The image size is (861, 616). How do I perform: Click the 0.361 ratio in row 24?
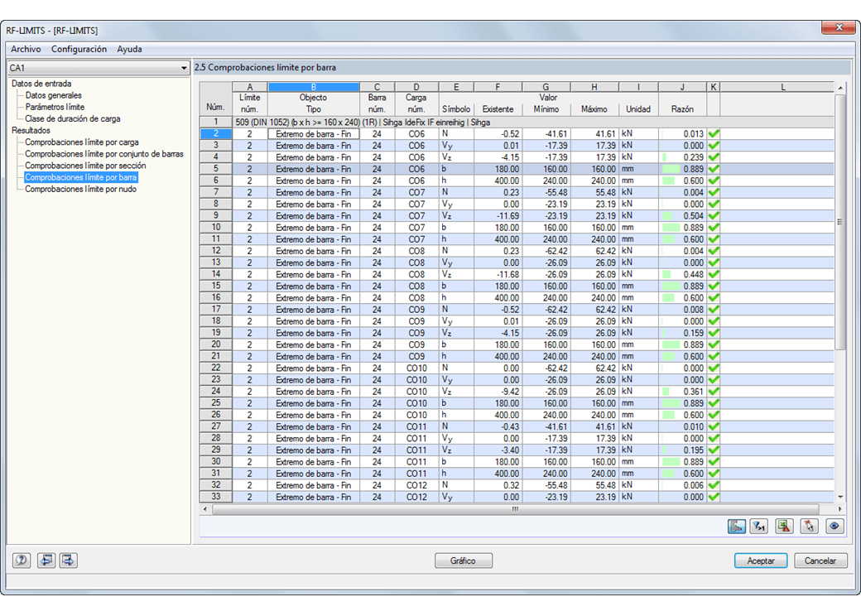pyautogui.click(x=682, y=392)
